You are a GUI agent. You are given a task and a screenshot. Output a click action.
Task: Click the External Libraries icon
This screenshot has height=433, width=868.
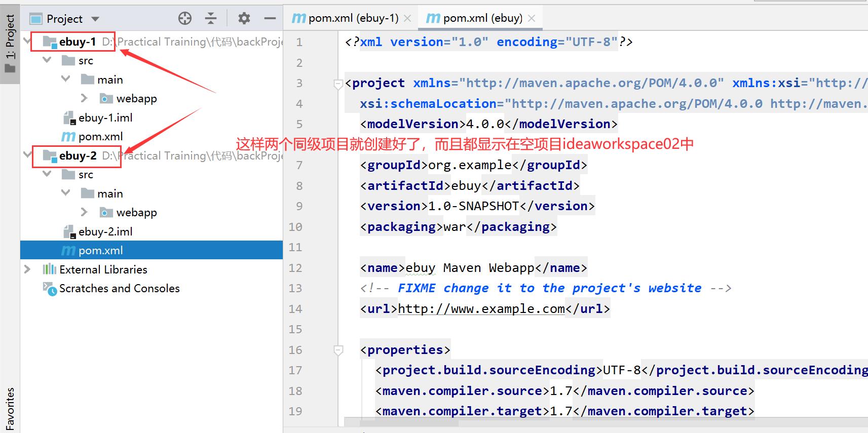pyautogui.click(x=50, y=269)
